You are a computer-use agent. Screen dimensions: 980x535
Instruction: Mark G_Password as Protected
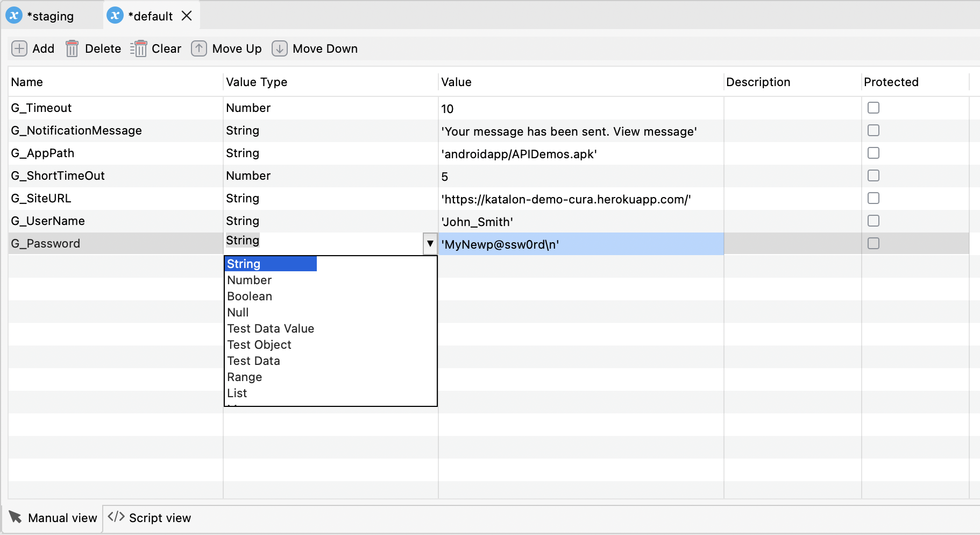[x=874, y=243]
